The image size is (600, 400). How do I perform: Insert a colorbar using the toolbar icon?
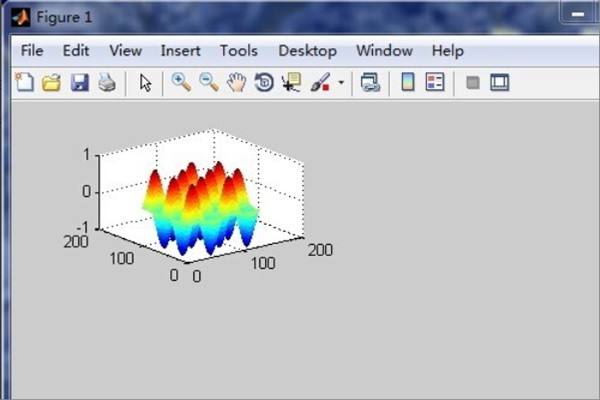coord(408,82)
